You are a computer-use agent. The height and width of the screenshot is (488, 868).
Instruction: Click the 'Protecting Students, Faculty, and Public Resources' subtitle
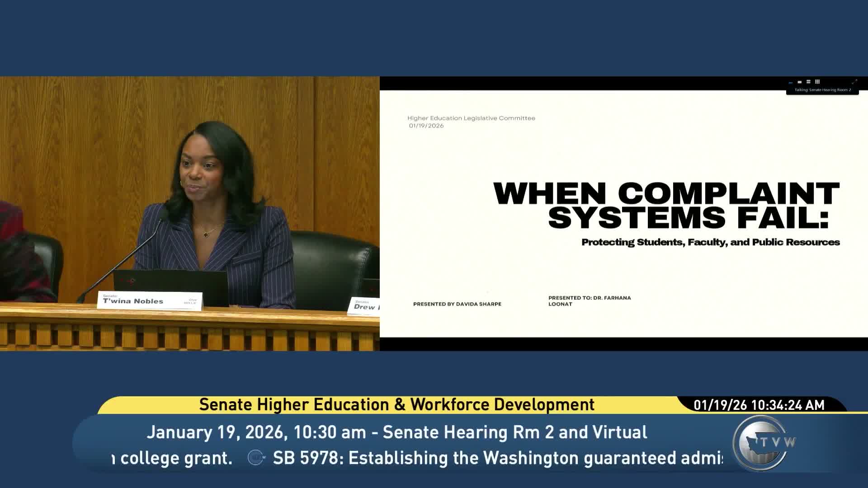click(710, 242)
